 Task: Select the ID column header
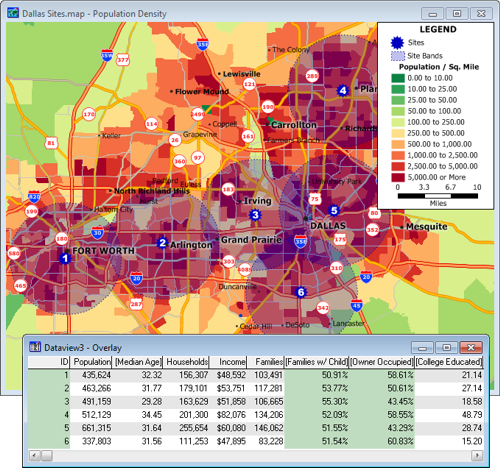click(x=49, y=362)
